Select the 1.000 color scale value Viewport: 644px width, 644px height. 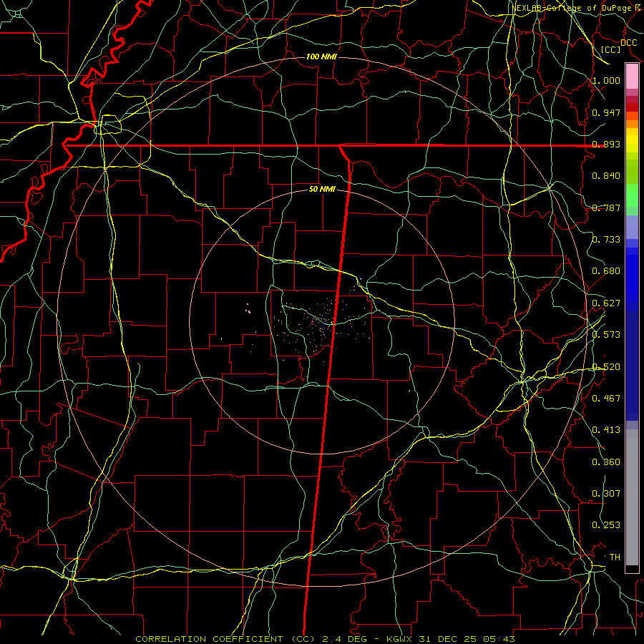tap(606, 80)
